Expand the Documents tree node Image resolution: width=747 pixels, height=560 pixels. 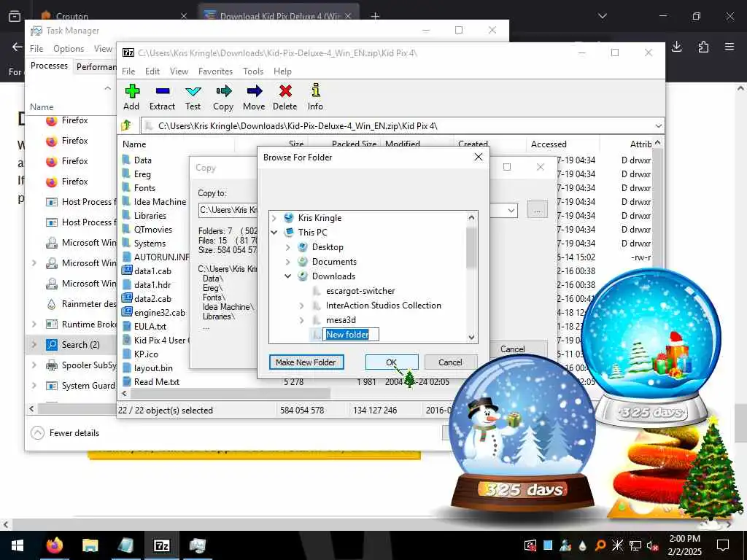click(287, 262)
